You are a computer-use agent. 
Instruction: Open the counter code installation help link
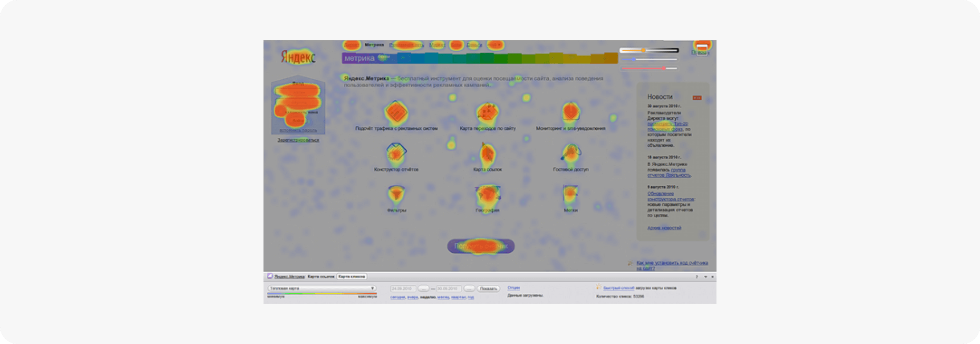pyautogui.click(x=672, y=266)
